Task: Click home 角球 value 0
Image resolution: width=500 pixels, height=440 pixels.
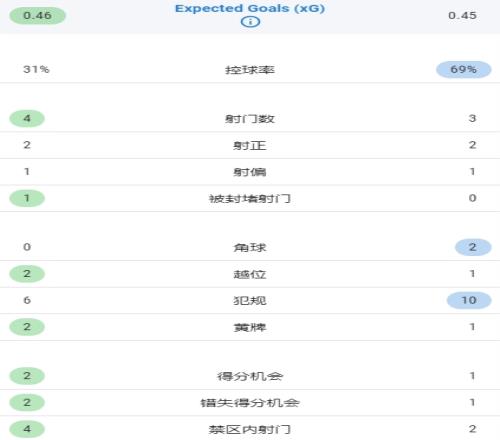Action: click(x=27, y=247)
